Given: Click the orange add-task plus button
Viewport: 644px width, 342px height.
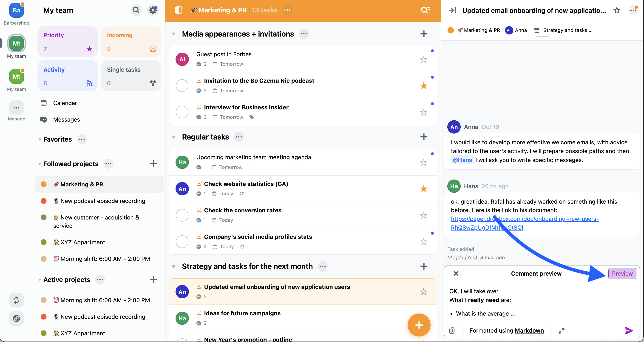Looking at the screenshot, I should coord(419,325).
